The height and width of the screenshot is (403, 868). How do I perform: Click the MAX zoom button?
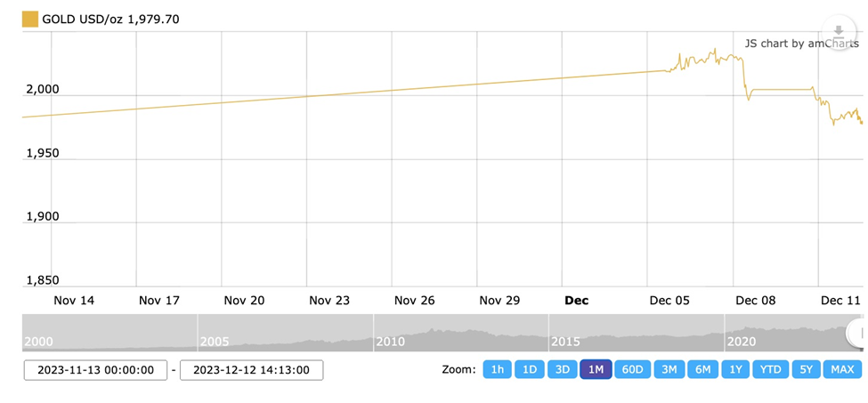pos(842,369)
